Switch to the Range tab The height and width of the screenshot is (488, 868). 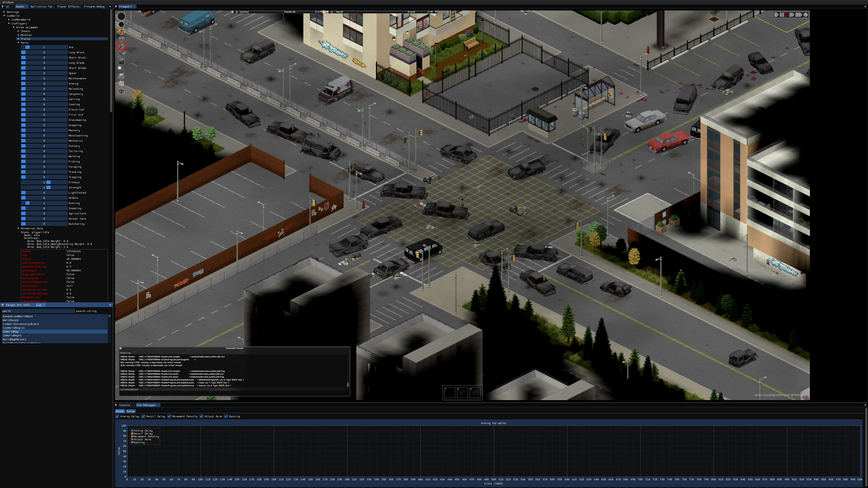point(131,411)
